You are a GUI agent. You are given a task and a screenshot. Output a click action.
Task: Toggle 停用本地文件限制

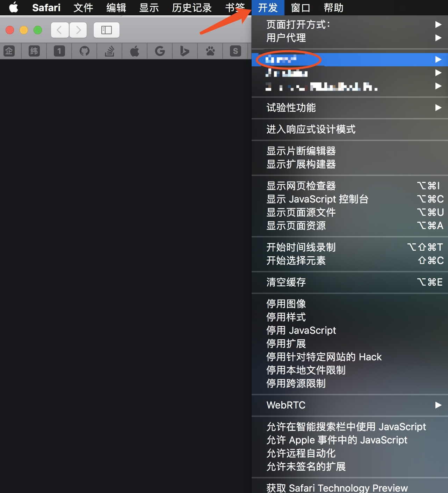pos(350,370)
